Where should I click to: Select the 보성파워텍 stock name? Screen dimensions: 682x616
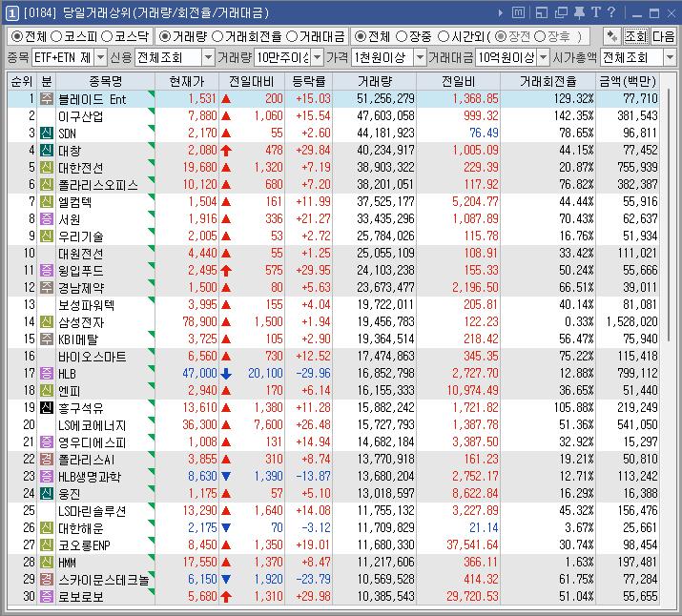coord(87,305)
